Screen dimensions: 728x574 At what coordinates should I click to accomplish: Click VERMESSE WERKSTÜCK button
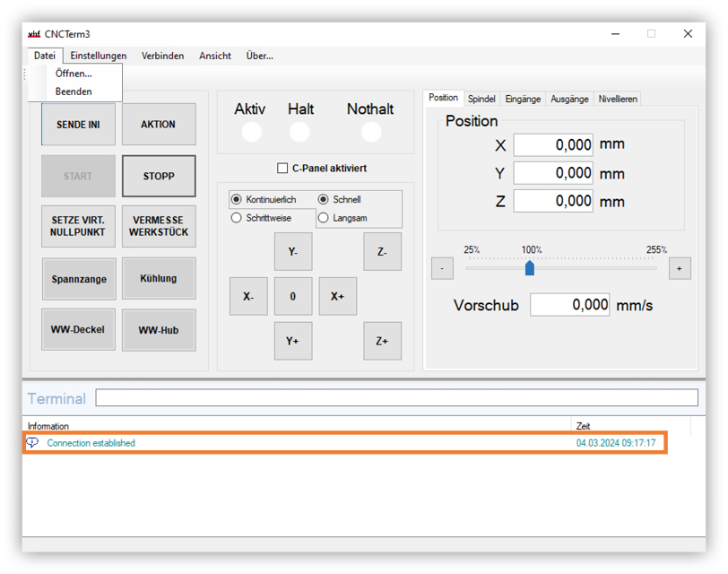pyautogui.click(x=159, y=226)
